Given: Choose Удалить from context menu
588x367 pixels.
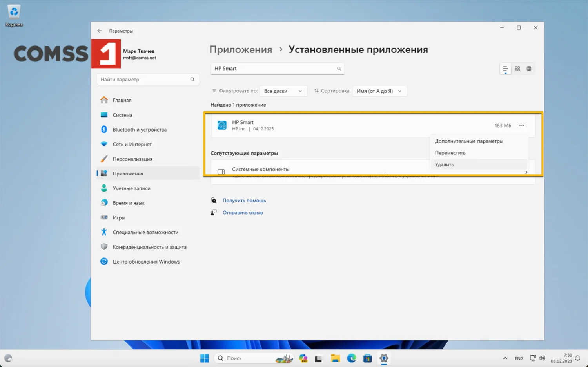Looking at the screenshot, I should 479,165.
